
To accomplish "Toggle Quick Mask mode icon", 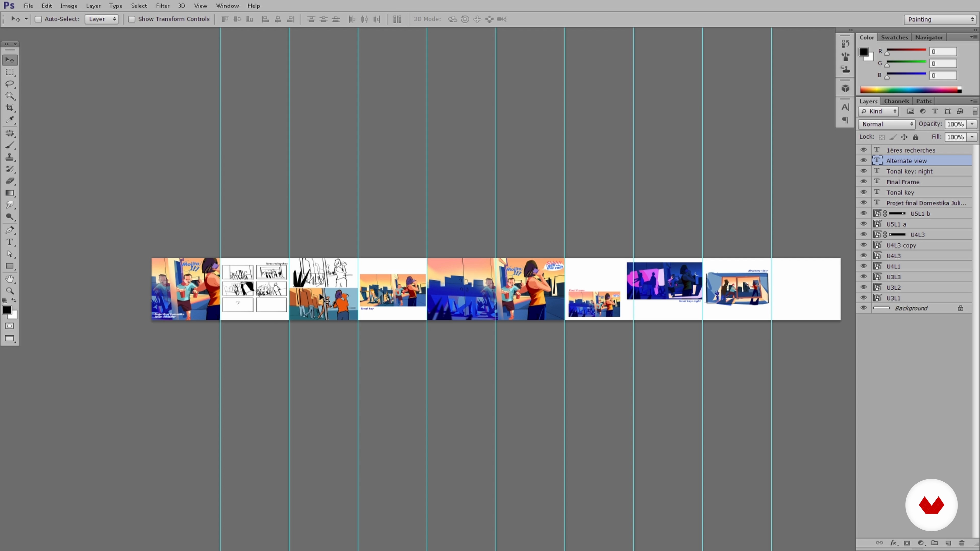I will [x=10, y=326].
